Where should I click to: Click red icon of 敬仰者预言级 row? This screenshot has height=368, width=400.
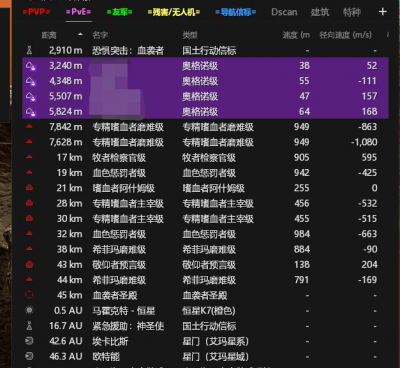[x=29, y=265]
